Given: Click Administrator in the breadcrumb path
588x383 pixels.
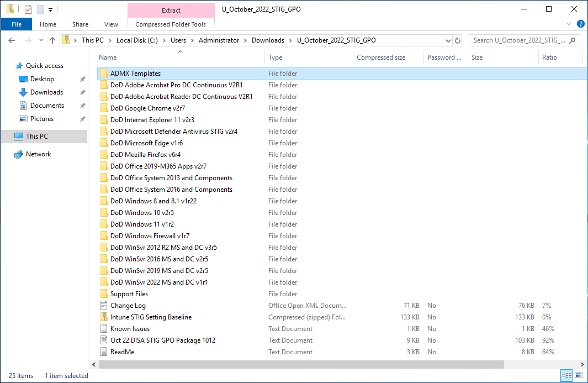Looking at the screenshot, I should [x=219, y=40].
